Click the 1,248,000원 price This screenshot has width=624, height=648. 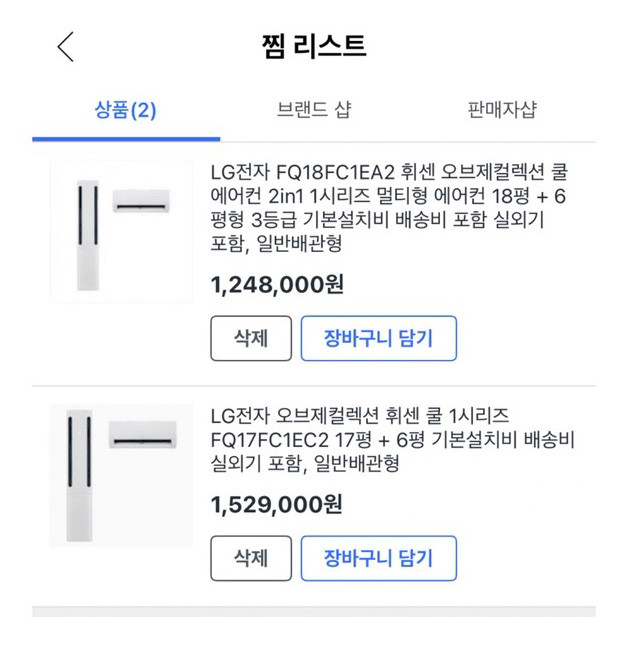(x=277, y=285)
